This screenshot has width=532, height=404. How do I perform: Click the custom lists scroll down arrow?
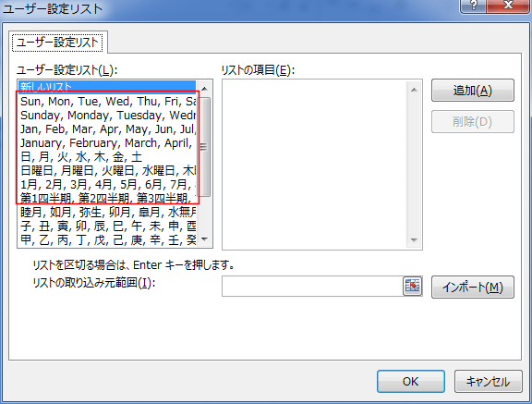[x=204, y=239]
